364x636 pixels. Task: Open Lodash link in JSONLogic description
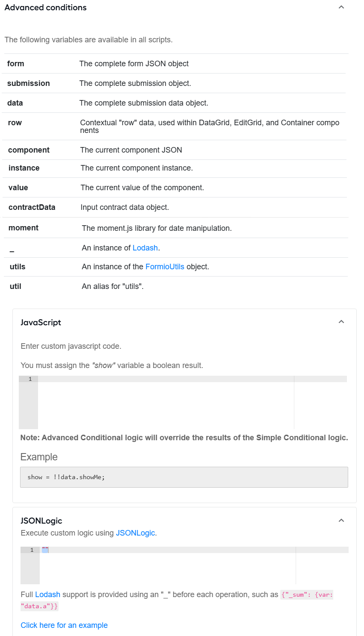(47, 595)
